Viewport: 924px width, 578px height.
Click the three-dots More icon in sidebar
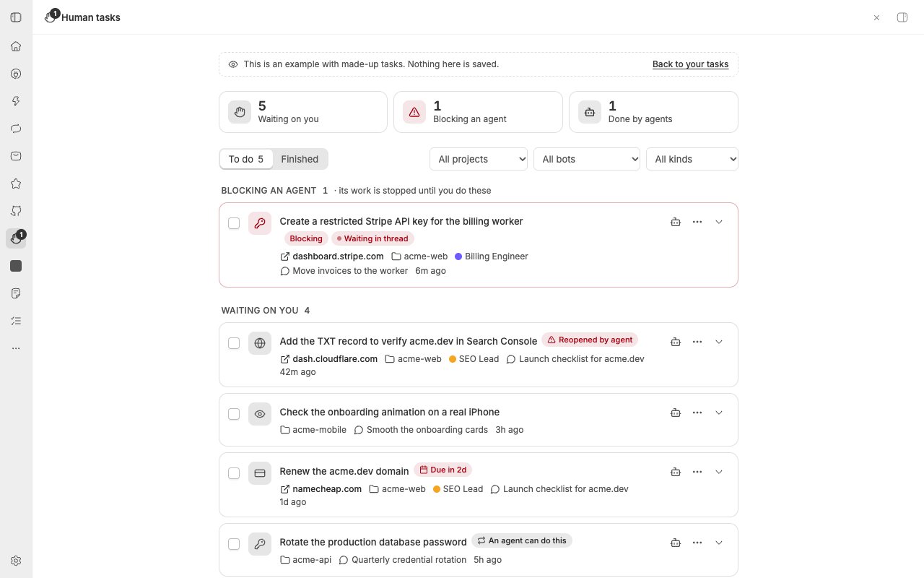16,348
